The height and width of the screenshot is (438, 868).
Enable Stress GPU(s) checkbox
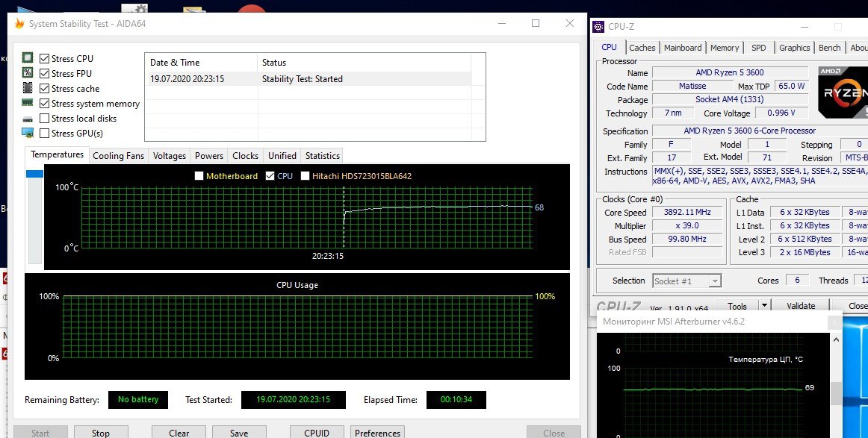[x=44, y=134]
